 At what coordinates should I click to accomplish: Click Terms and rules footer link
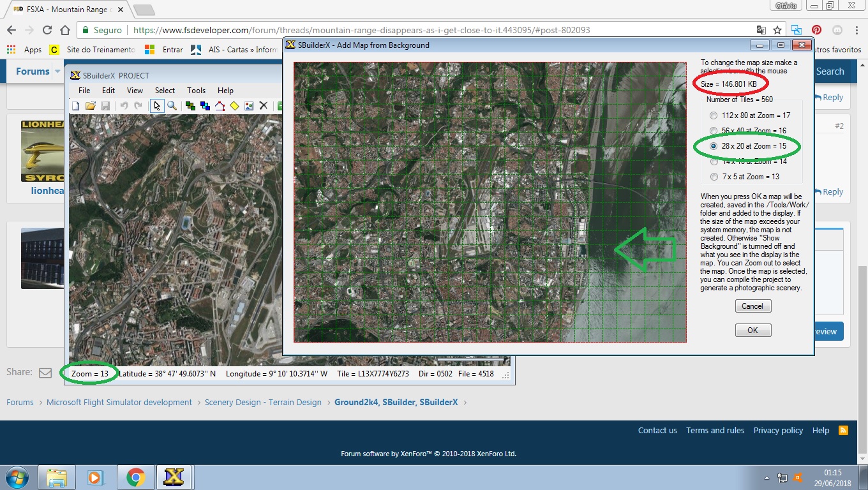(715, 431)
